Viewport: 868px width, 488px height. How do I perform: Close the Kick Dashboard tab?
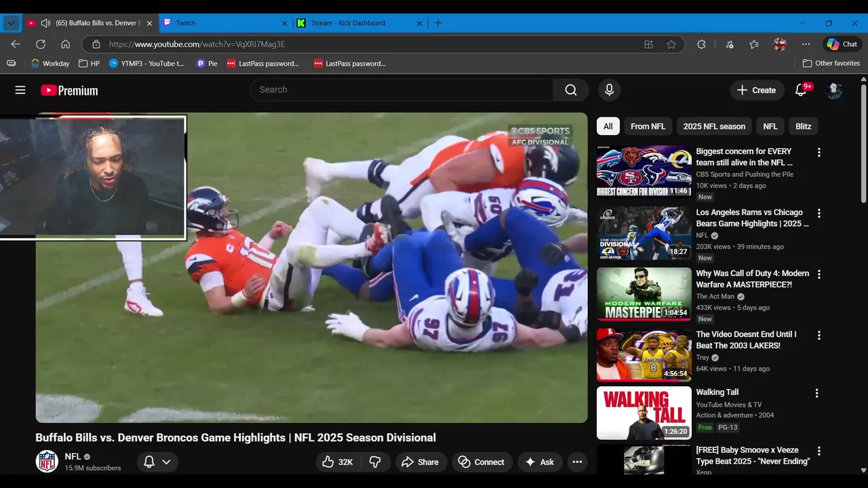tap(419, 23)
